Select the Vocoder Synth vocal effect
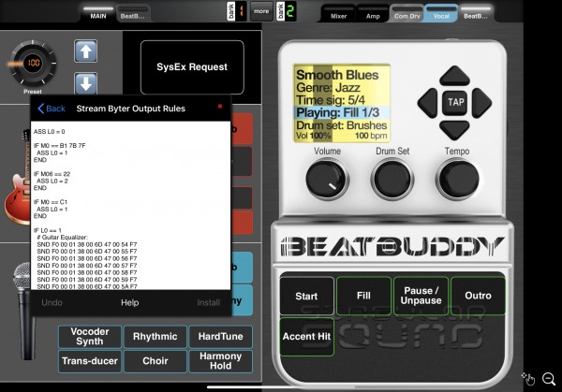The image size is (562, 392). pos(90,337)
